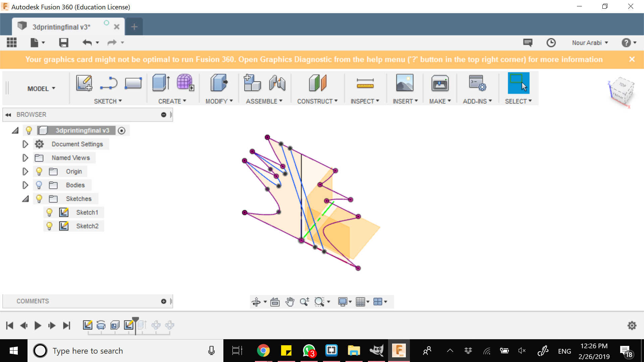644x362 pixels.
Task: Click the Create Form sculpt icon
Action: point(185,83)
